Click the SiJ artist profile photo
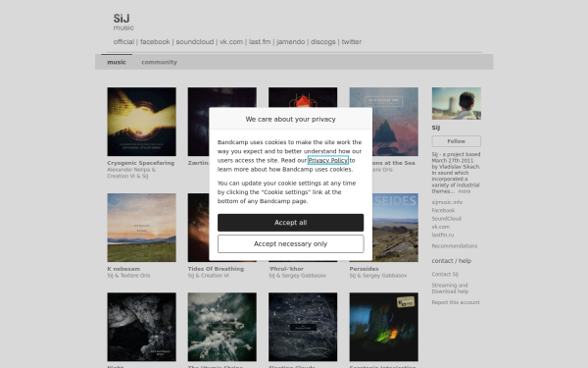The width and height of the screenshot is (588, 368). tap(456, 104)
